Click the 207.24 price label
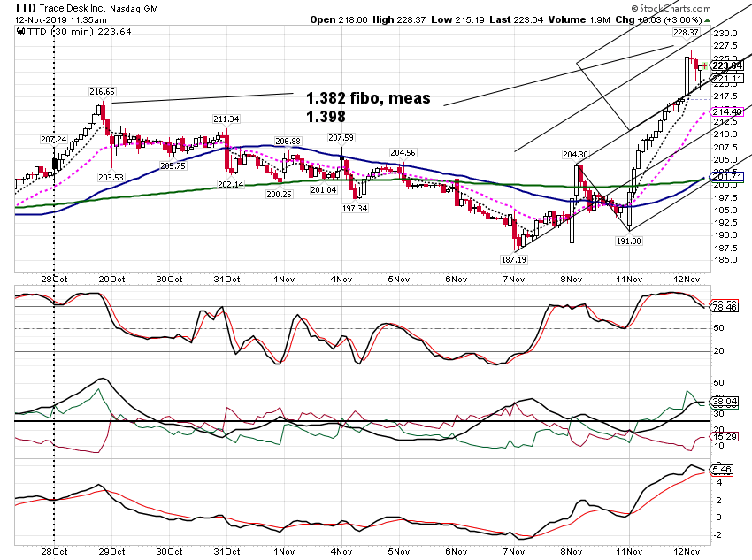This screenshot has width=752, height=560. [x=54, y=140]
